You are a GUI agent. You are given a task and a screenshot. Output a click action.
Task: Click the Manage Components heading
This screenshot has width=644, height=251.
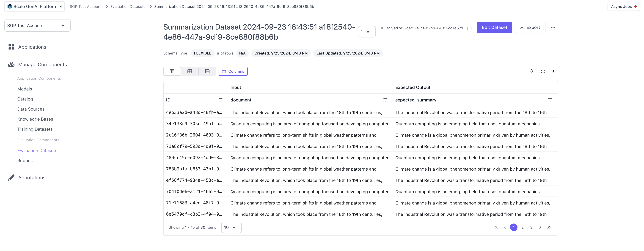[42, 64]
